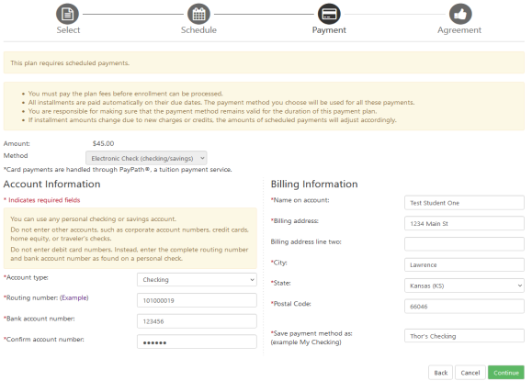Click 'Do not enter debit card numbers' text
The image size is (532, 392).
[x=130, y=254]
